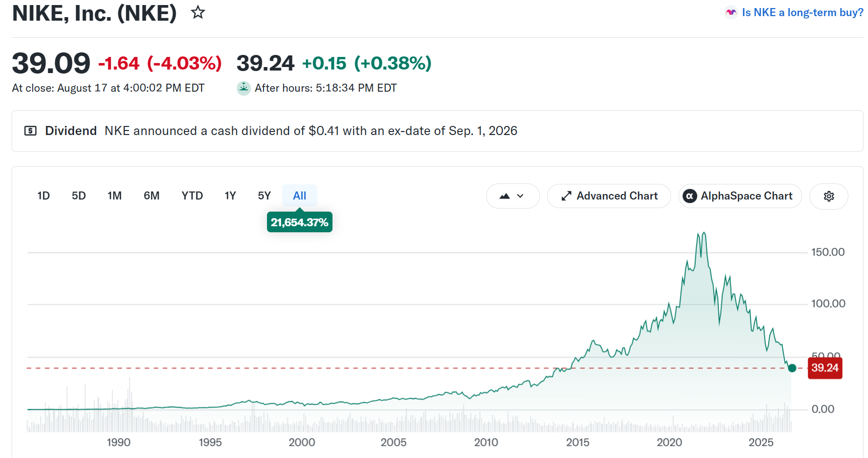Click the NKE dividend announcement text

click(311, 131)
